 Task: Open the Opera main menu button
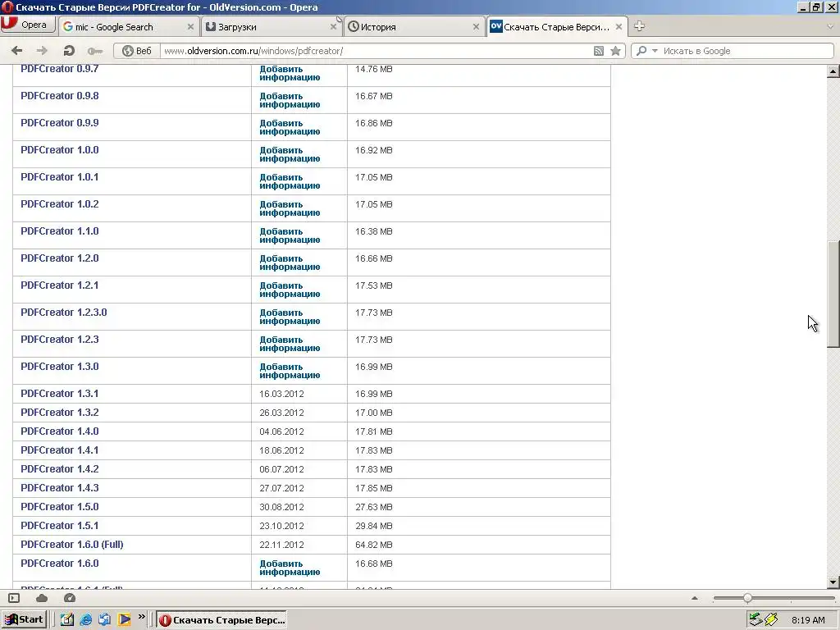click(28, 25)
